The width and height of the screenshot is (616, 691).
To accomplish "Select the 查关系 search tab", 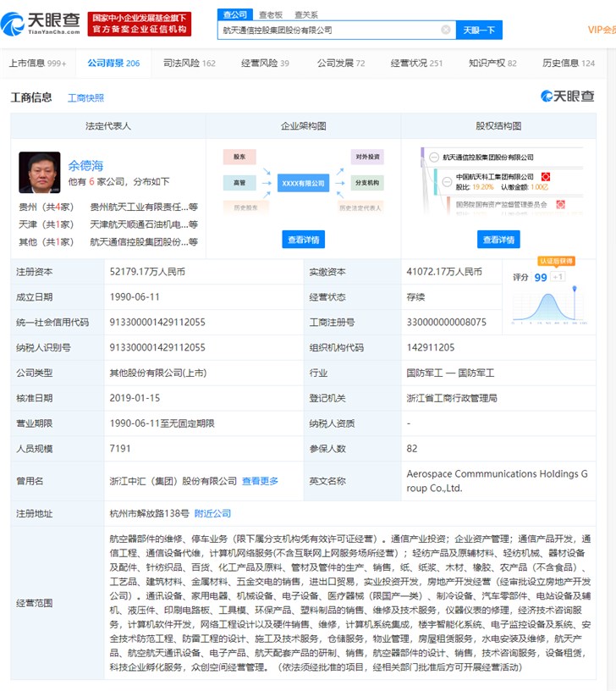I will (x=306, y=15).
